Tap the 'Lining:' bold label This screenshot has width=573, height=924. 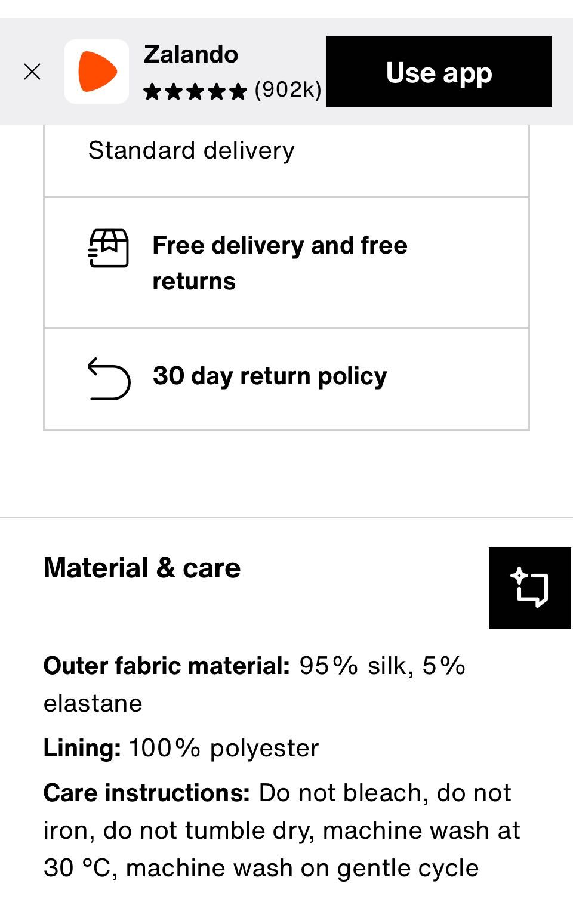click(82, 748)
